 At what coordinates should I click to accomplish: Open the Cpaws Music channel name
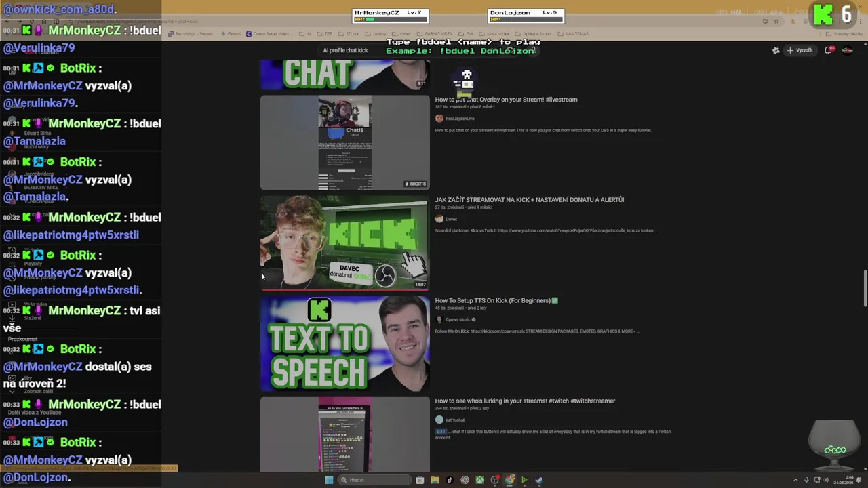[x=458, y=319]
